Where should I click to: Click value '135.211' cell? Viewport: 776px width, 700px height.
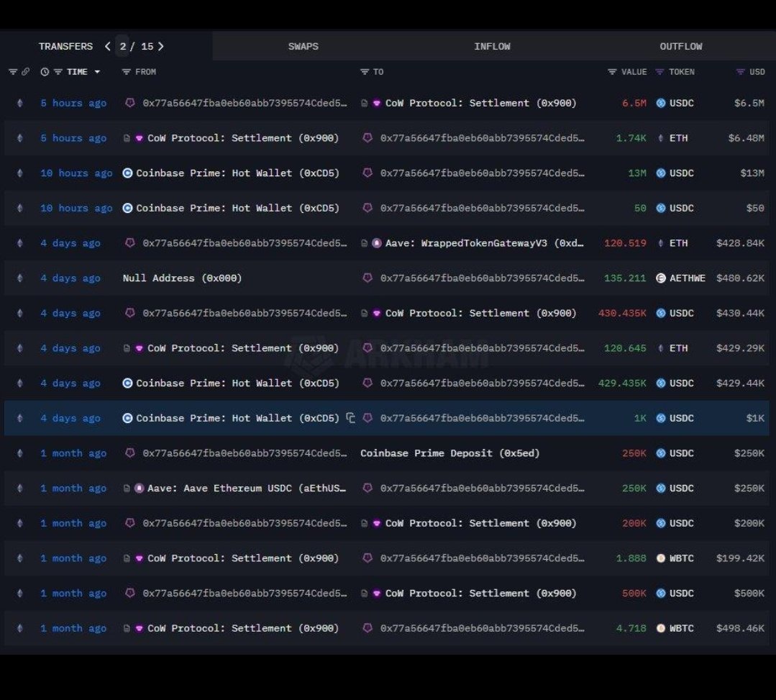[x=625, y=278]
